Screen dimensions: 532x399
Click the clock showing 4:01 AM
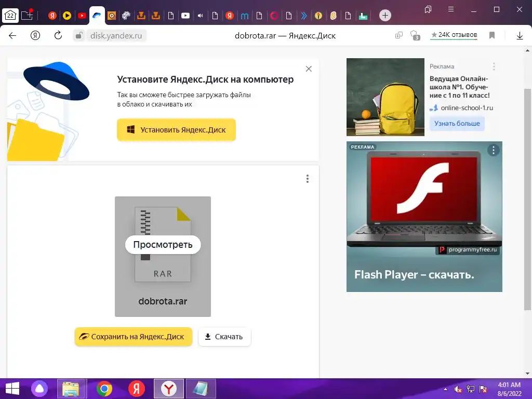coord(509,385)
